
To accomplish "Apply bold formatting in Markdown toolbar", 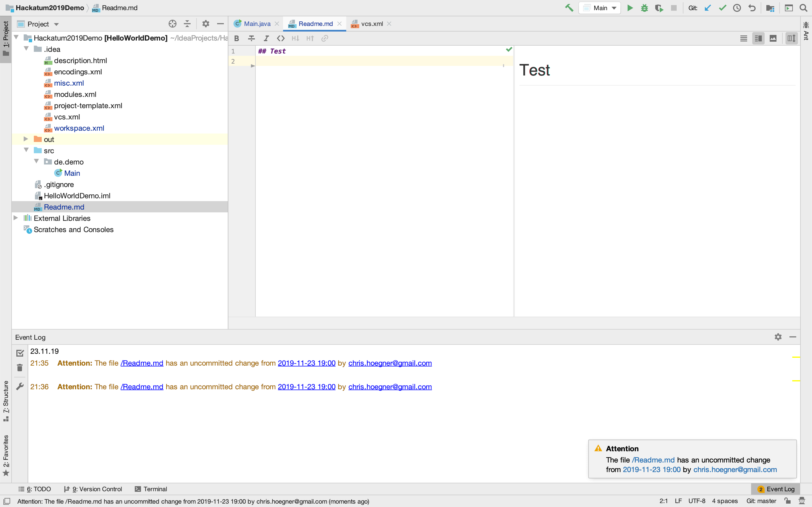I will 237,38.
